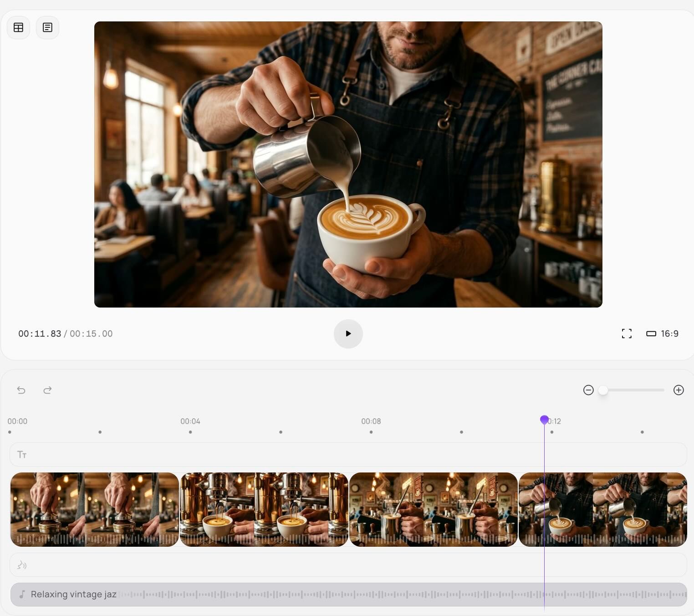
Task: Click the undo arrow icon
Action: [21, 390]
